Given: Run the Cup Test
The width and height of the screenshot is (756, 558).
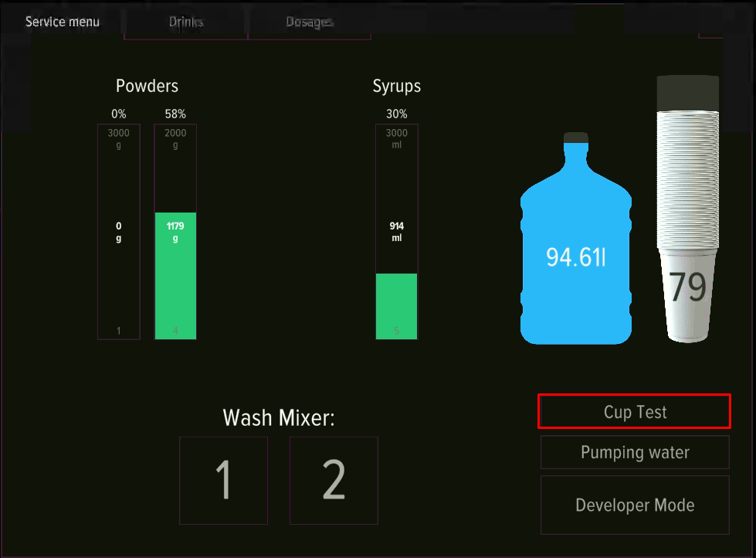Looking at the screenshot, I should point(634,412).
